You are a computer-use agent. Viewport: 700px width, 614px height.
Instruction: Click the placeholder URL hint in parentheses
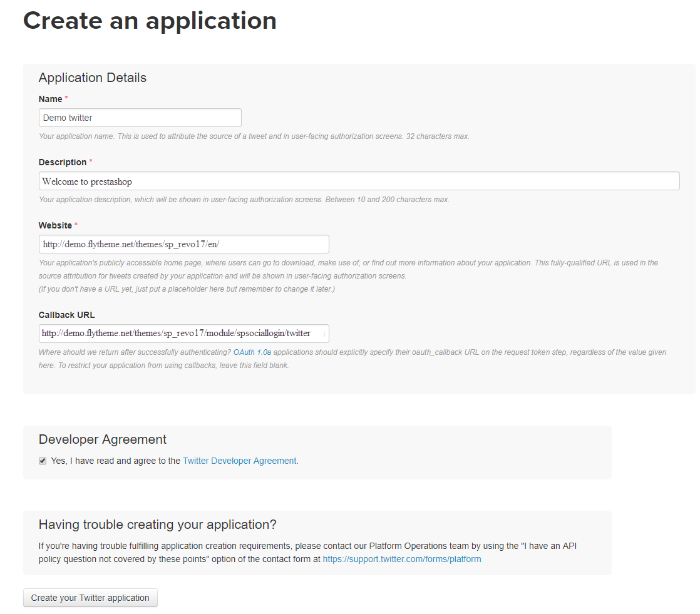click(x=187, y=289)
